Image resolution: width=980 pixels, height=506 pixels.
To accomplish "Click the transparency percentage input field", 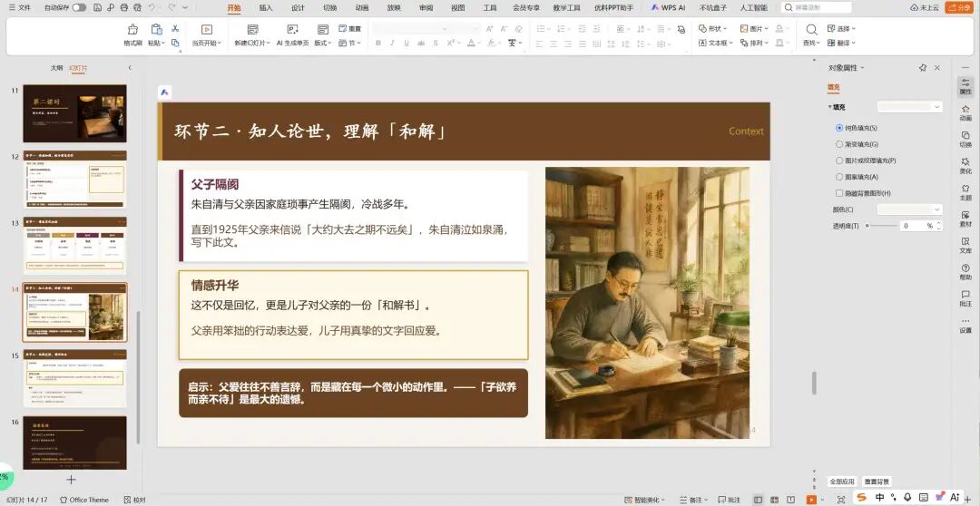I will click(916, 226).
